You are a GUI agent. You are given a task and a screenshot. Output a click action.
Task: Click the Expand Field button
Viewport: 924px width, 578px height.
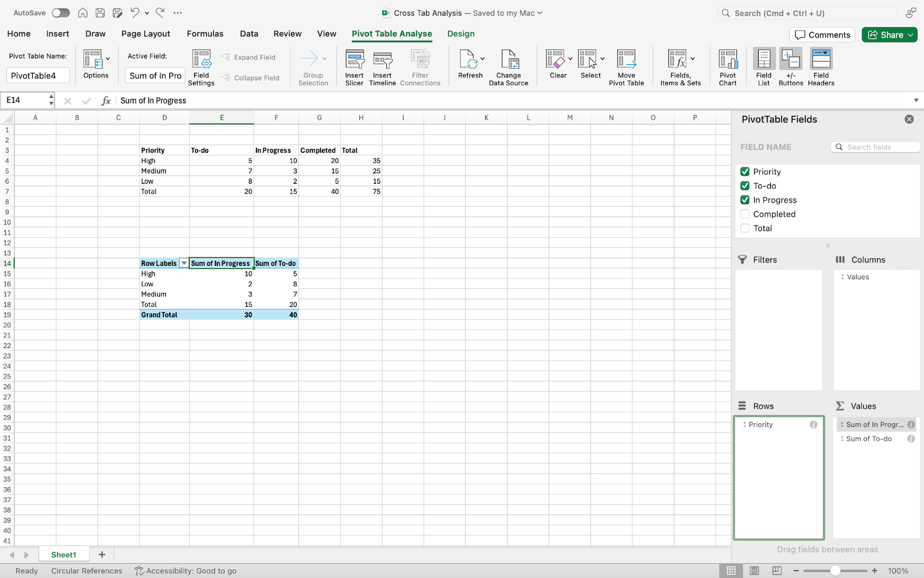249,57
